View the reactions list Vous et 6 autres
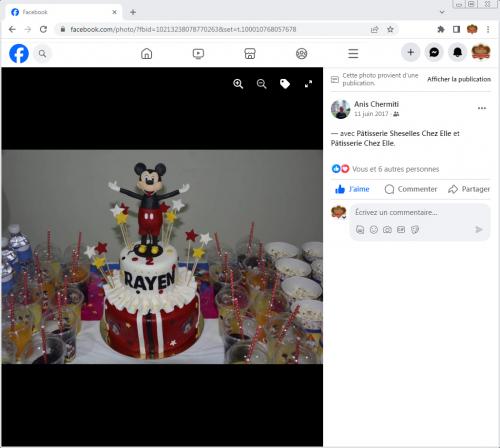 pyautogui.click(x=395, y=169)
